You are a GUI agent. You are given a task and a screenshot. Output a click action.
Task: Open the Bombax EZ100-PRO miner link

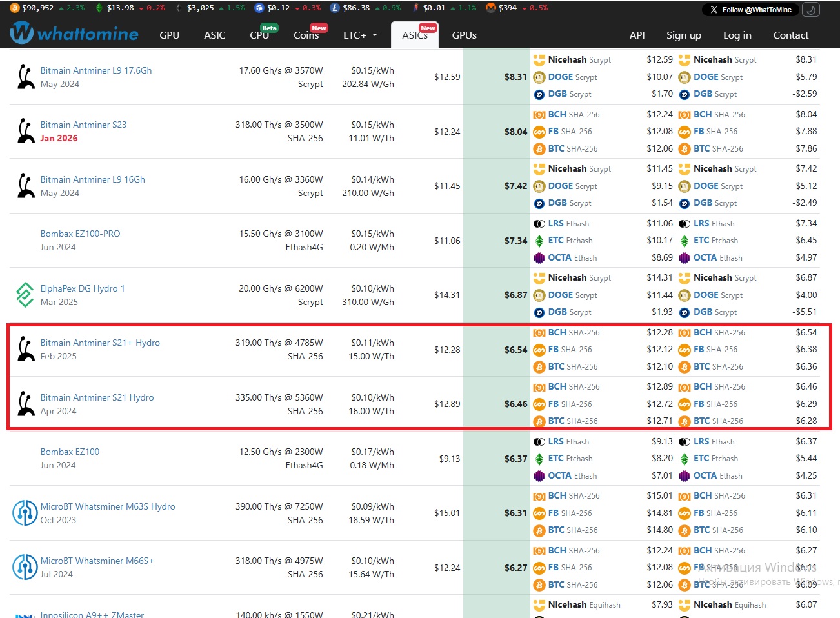pos(81,234)
